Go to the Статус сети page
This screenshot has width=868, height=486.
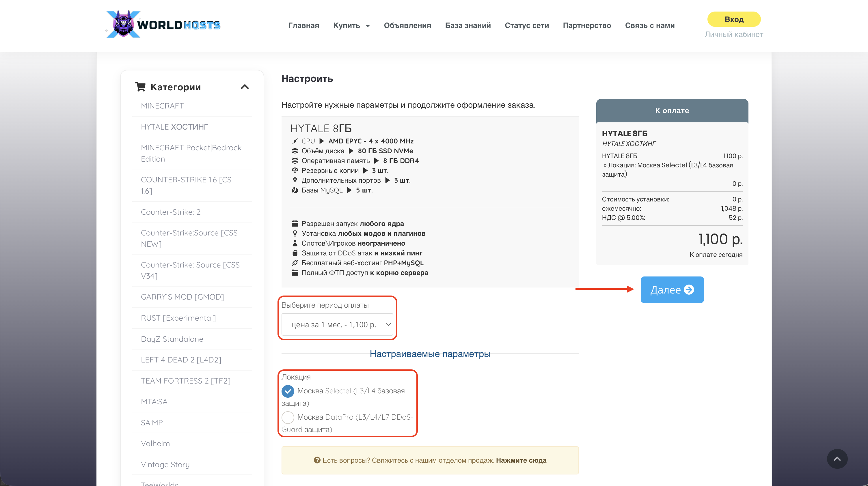(527, 26)
